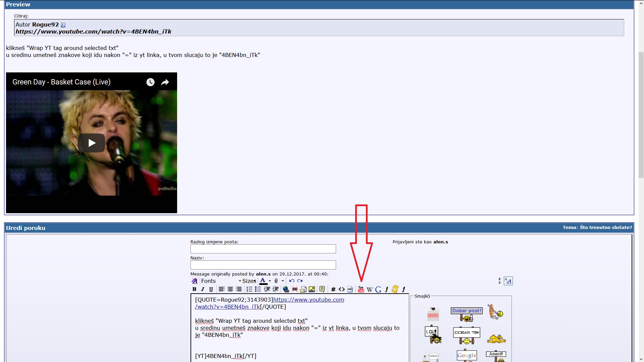Click the insert link globe icon
Viewport: 644px width, 362px height.
coord(286,289)
